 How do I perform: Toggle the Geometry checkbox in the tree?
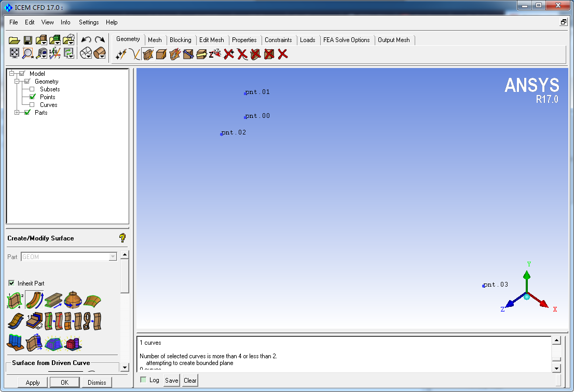coord(27,82)
